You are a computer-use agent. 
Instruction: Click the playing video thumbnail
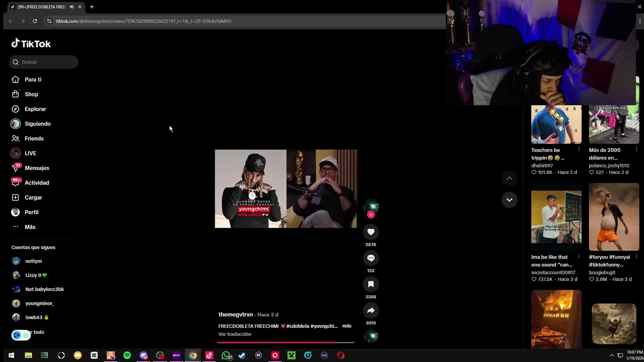coord(286,189)
